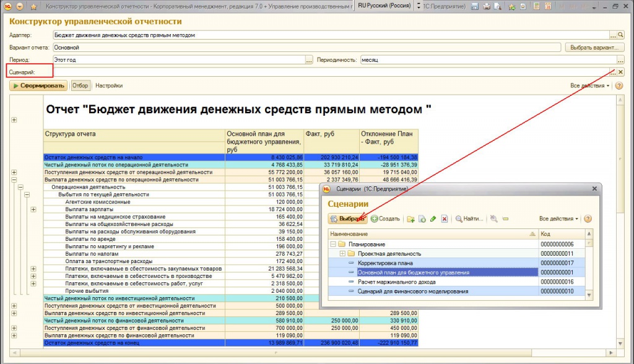Toggle the Отбор button
This screenshot has width=634, height=364.
tap(80, 86)
